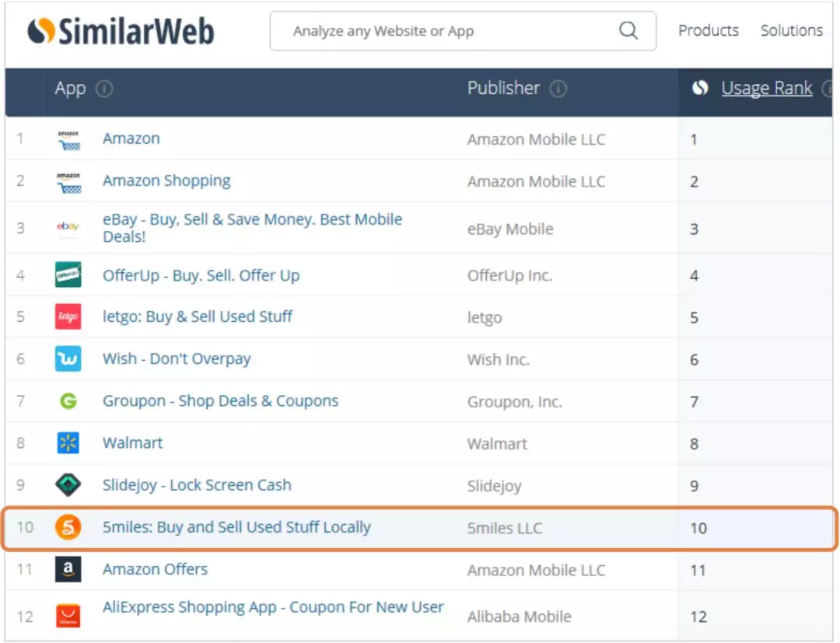Click the eBay Mobile publisher cell

(510, 229)
